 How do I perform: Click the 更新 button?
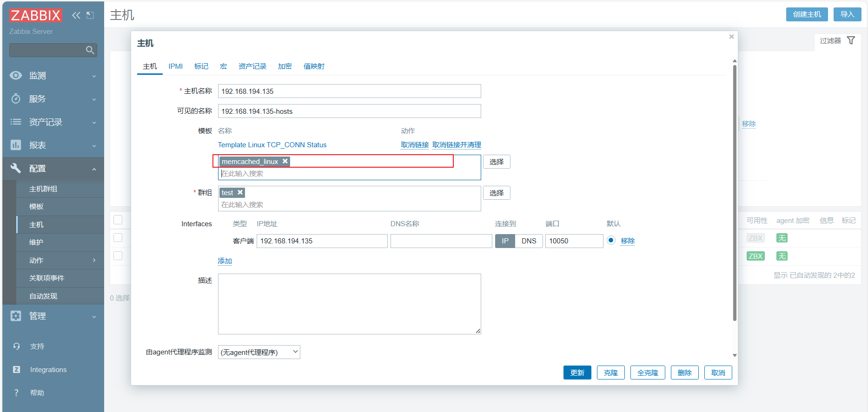[x=577, y=373]
